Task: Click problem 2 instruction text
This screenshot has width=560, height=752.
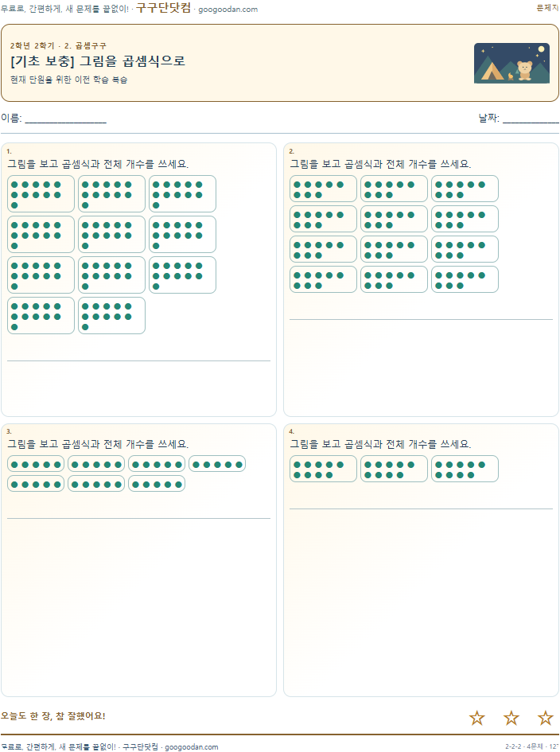Action: [x=380, y=164]
